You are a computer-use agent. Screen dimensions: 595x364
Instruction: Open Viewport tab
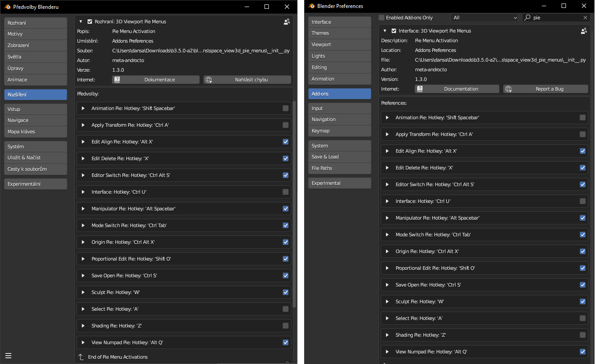pyautogui.click(x=340, y=44)
